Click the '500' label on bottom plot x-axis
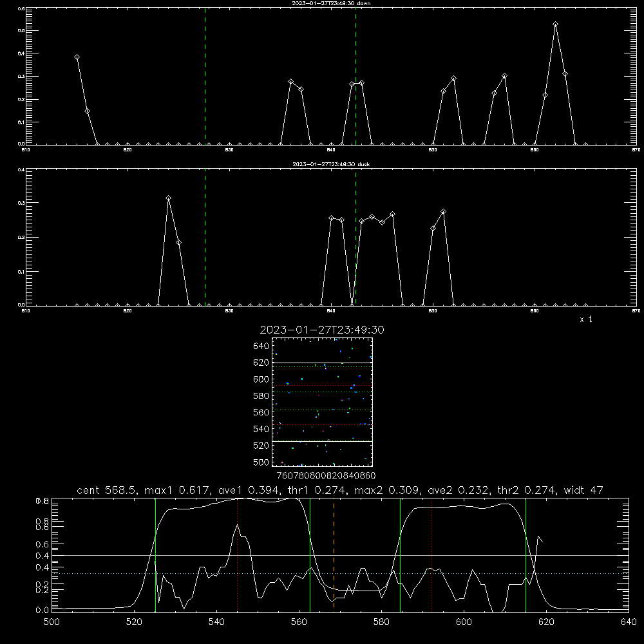The width and height of the screenshot is (644, 644). (x=52, y=622)
